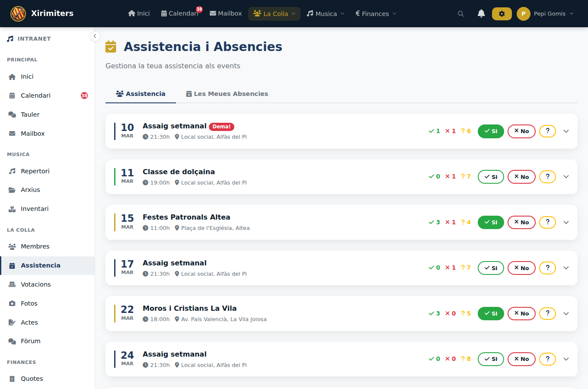Screen dimensions: 588x389
Task: Go to Fotos in the sidebar
Action: point(29,303)
